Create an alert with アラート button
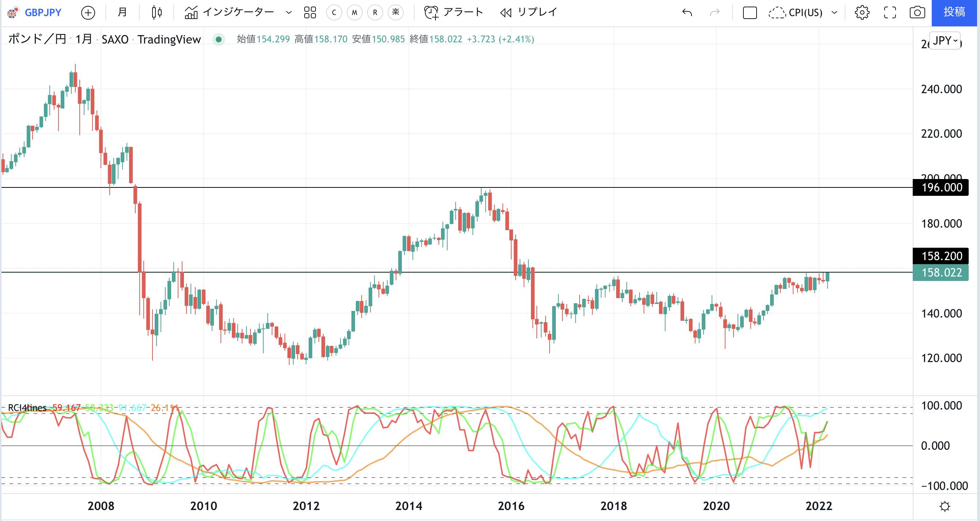The width and height of the screenshot is (980, 521). [x=453, y=12]
